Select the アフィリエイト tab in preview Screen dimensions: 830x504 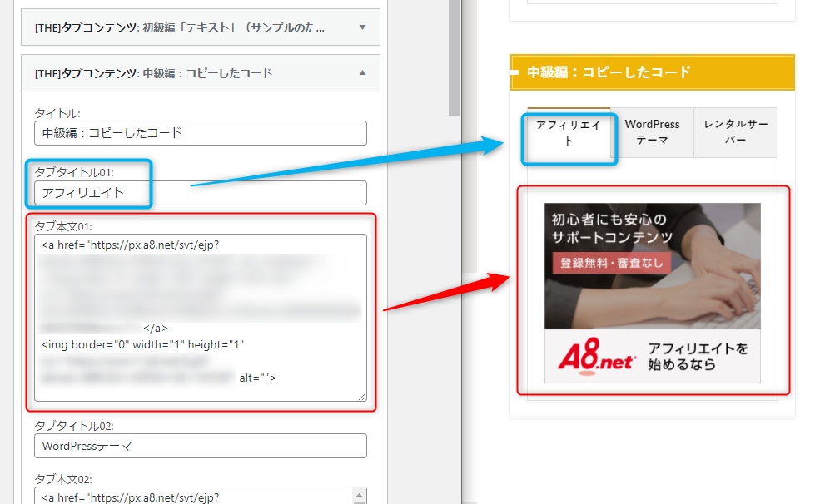569,133
